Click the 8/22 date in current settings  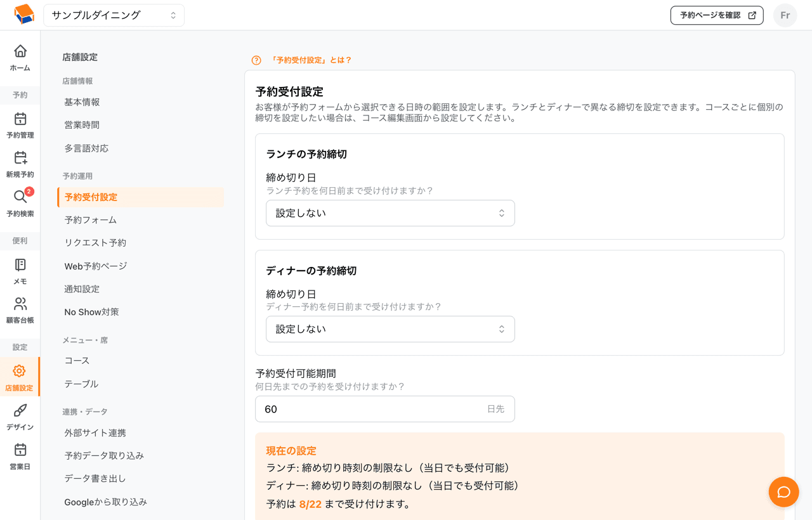point(310,505)
